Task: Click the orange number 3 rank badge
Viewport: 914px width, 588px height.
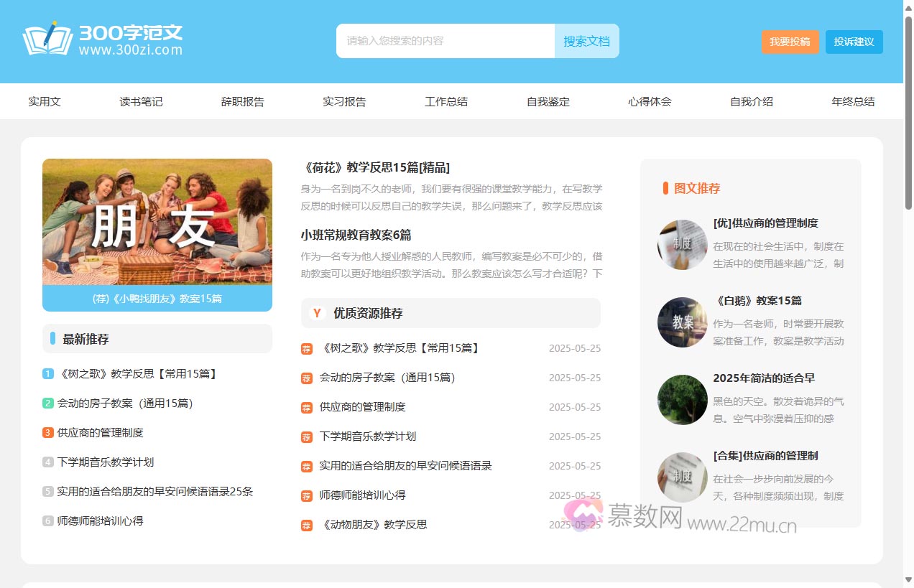Action: (48, 432)
